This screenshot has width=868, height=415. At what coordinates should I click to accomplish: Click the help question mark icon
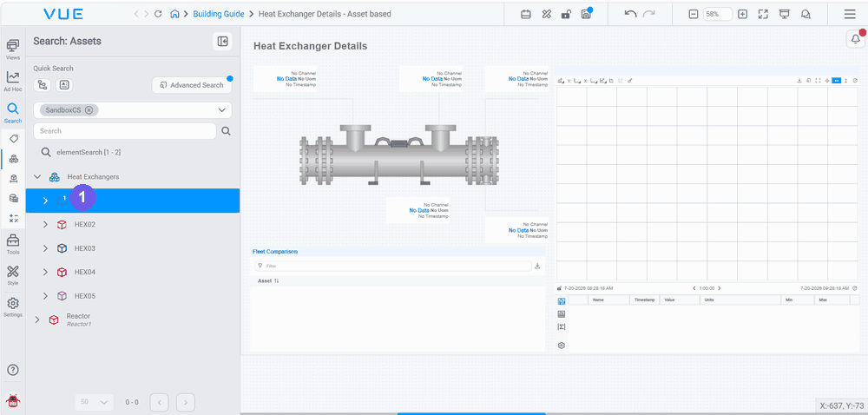(13, 370)
